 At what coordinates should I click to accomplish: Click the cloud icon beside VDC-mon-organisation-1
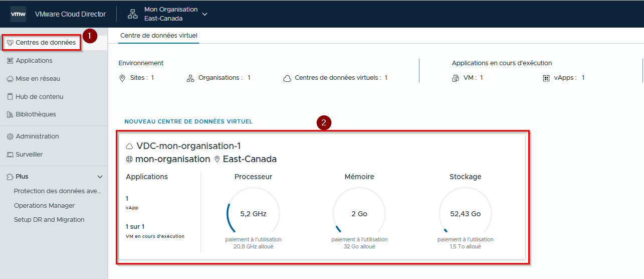pyautogui.click(x=129, y=147)
